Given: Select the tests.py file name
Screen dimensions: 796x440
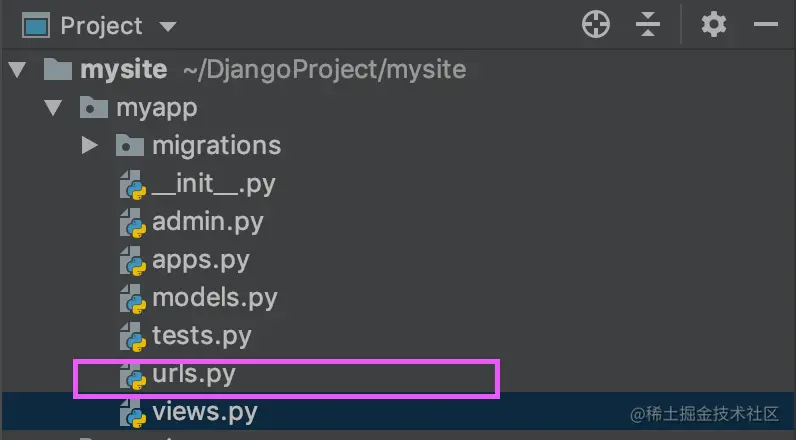Looking at the screenshot, I should tap(202, 336).
